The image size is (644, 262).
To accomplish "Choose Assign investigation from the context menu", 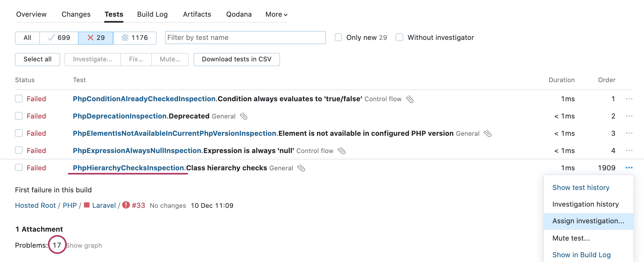I will point(588,221).
